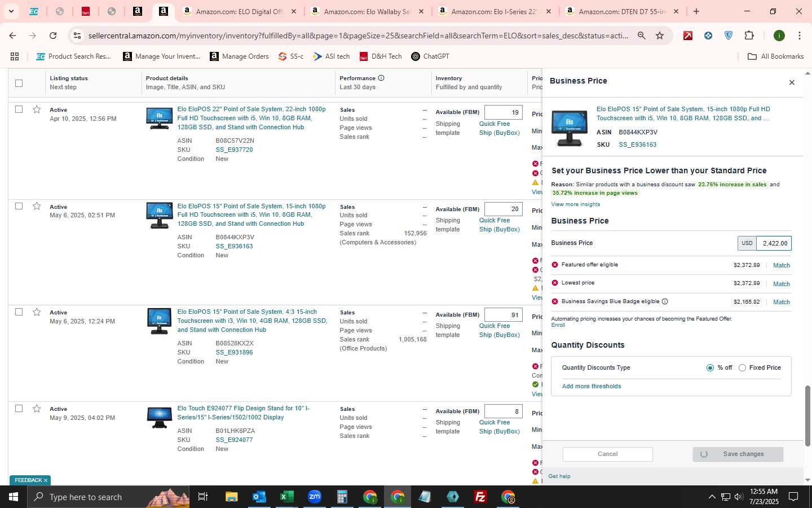Image resolution: width=812 pixels, height=508 pixels.
Task: Open Adobe Acrobat extension icon
Action: 688,36
